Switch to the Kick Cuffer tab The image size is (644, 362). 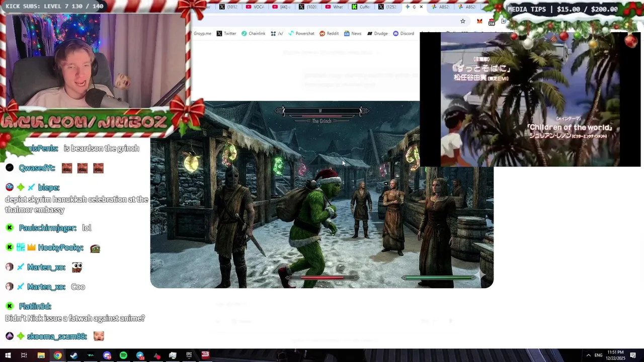point(361,7)
